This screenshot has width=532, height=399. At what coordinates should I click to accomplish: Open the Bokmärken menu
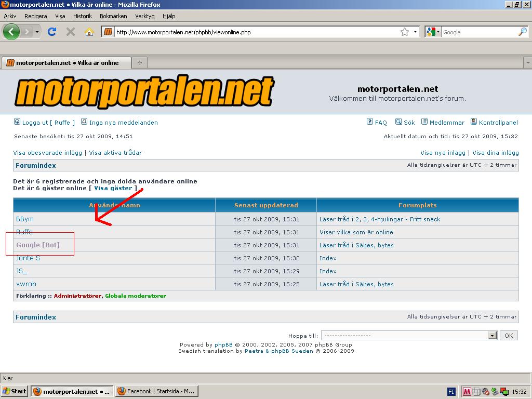pyautogui.click(x=113, y=16)
